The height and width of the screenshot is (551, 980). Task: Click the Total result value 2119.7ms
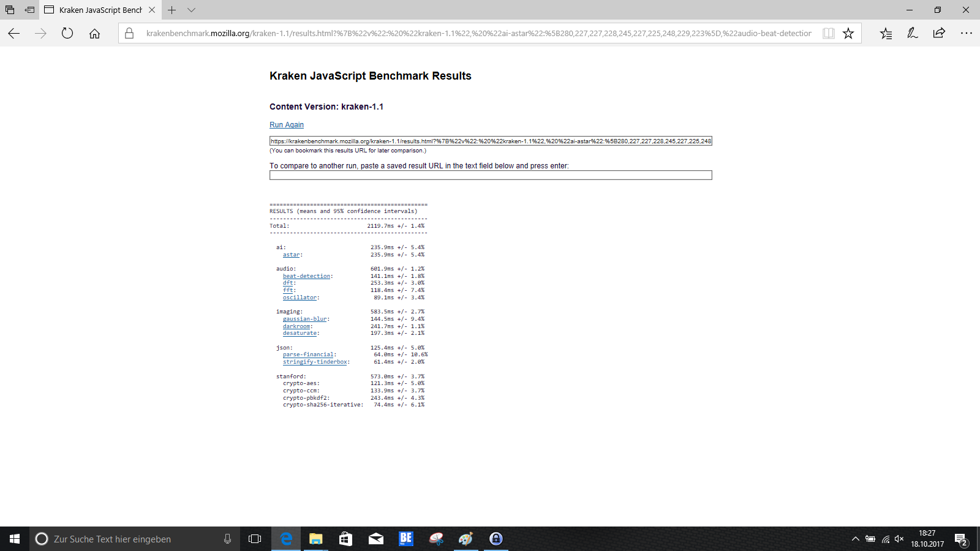click(380, 226)
